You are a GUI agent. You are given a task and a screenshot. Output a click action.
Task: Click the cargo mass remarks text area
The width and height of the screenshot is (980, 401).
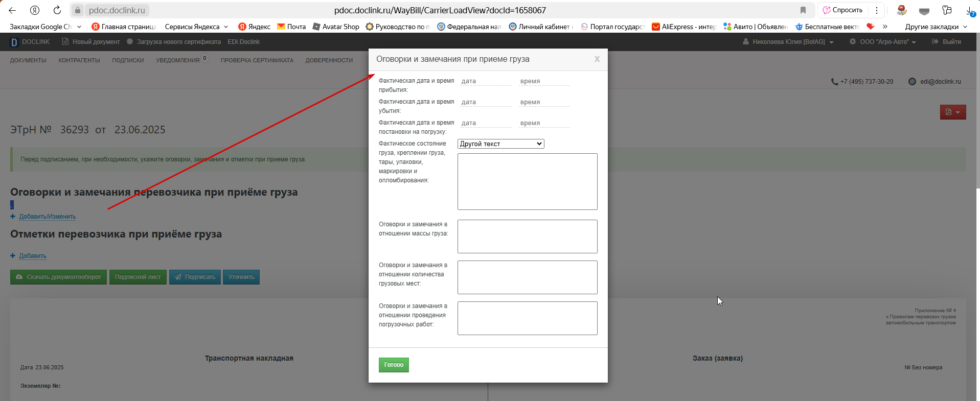pos(527,237)
